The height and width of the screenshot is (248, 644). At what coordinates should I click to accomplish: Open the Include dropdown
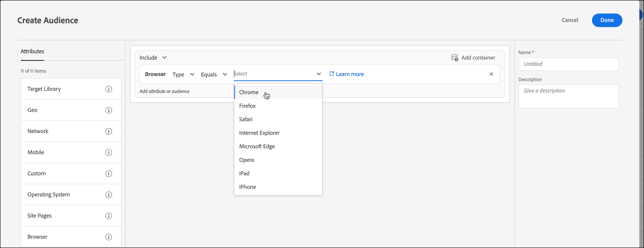(x=153, y=58)
